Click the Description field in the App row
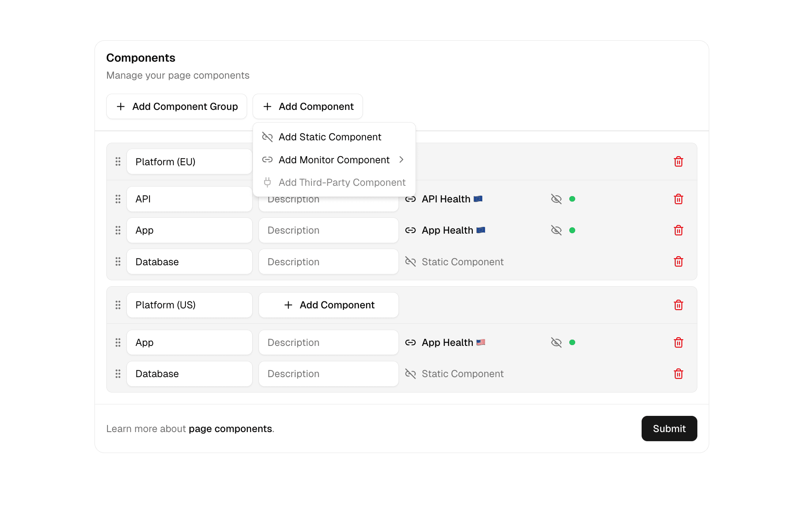This screenshot has height=506, width=812. click(329, 230)
